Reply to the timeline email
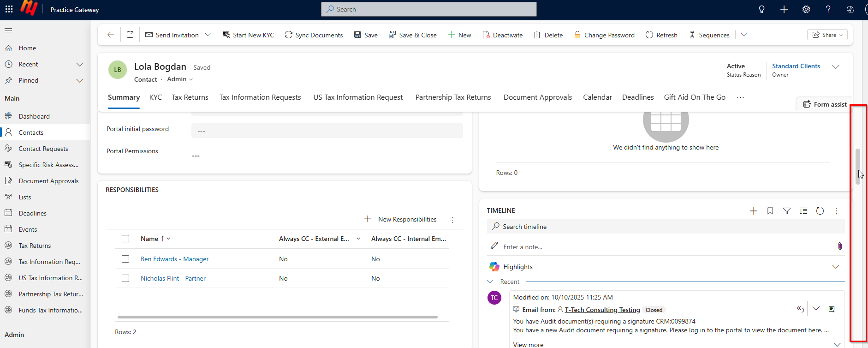The width and height of the screenshot is (868, 348). 800,309
